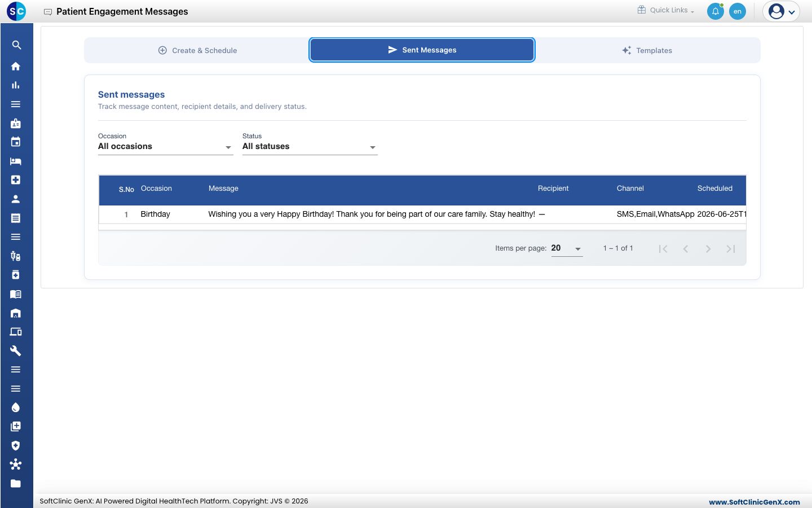812x508 pixels.
Task: Open the library add plus sidebar icon
Action: click(16, 427)
